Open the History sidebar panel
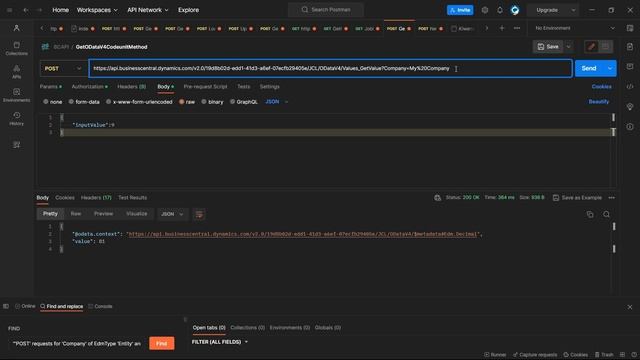640x360 pixels. tap(16, 118)
